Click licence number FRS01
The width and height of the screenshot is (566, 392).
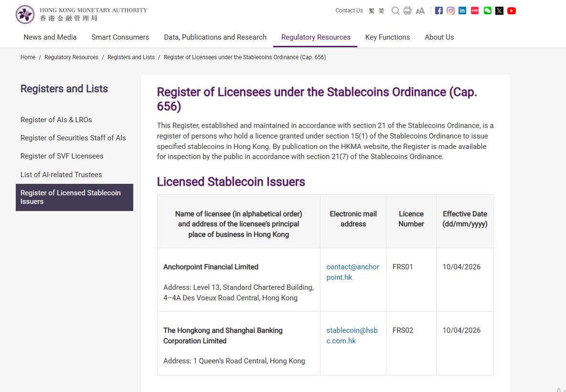click(403, 267)
